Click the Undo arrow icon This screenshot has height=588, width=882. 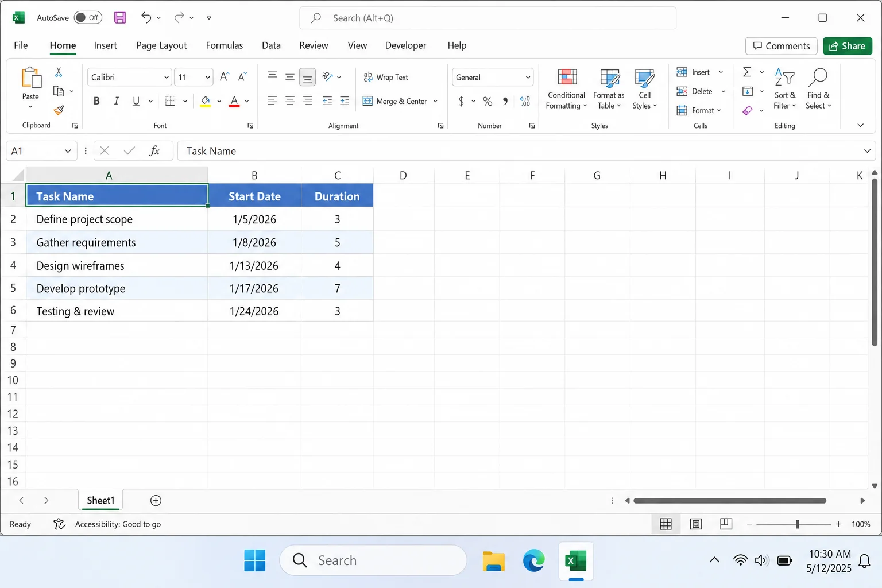coord(146,18)
